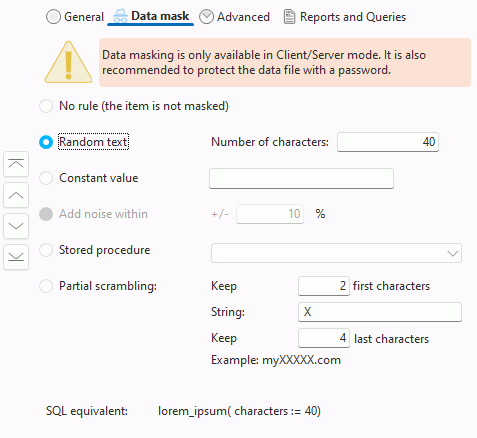Viewport: 477px width, 438px height.
Task: Click the Keep last characters field
Action: coord(324,338)
